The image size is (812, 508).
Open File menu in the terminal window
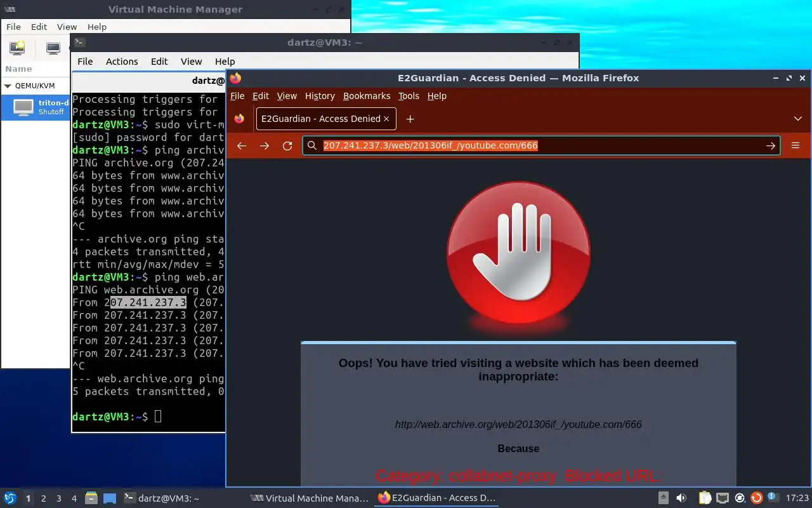[85, 62]
